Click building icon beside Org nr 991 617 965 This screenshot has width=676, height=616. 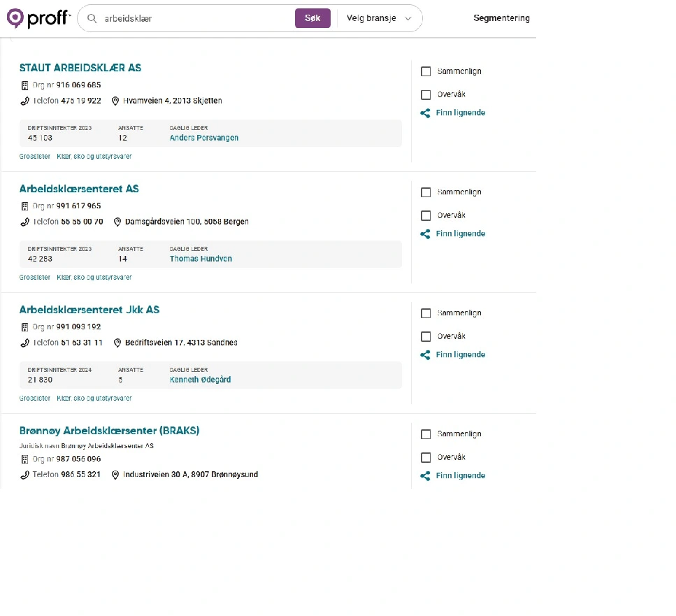[24, 206]
